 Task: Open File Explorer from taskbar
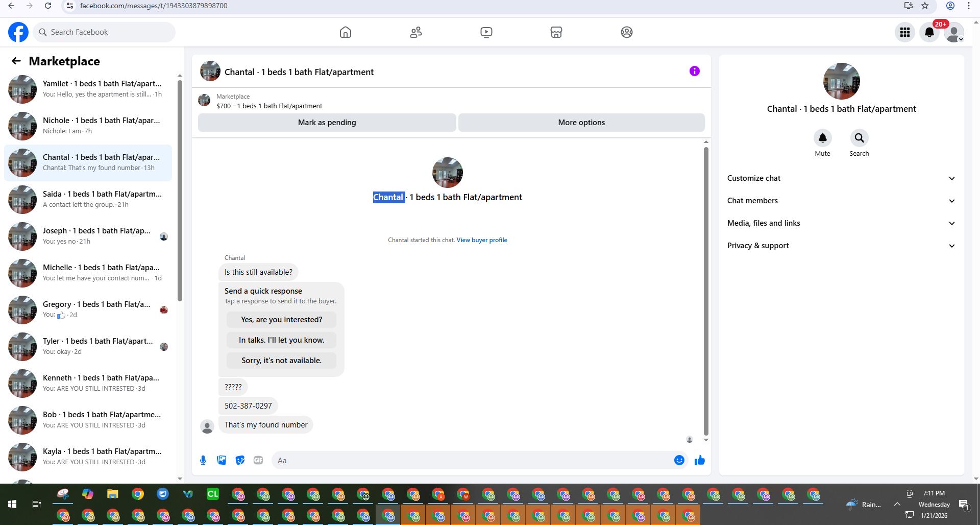112,494
